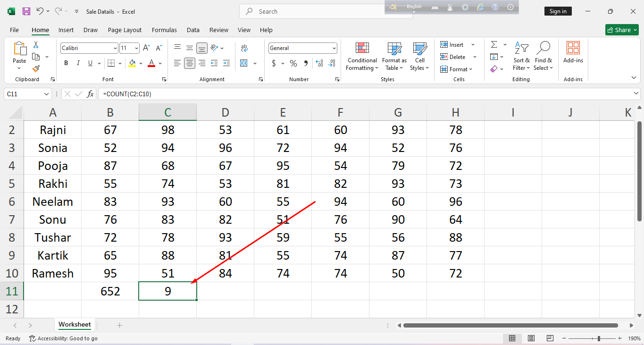644x345 pixels.
Task: Switch to the Formulas tab
Action: pyautogui.click(x=164, y=30)
